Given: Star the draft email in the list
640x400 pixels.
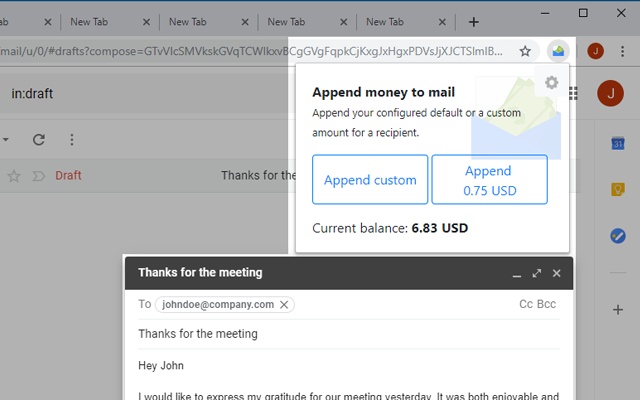Looking at the screenshot, I should click(x=14, y=176).
